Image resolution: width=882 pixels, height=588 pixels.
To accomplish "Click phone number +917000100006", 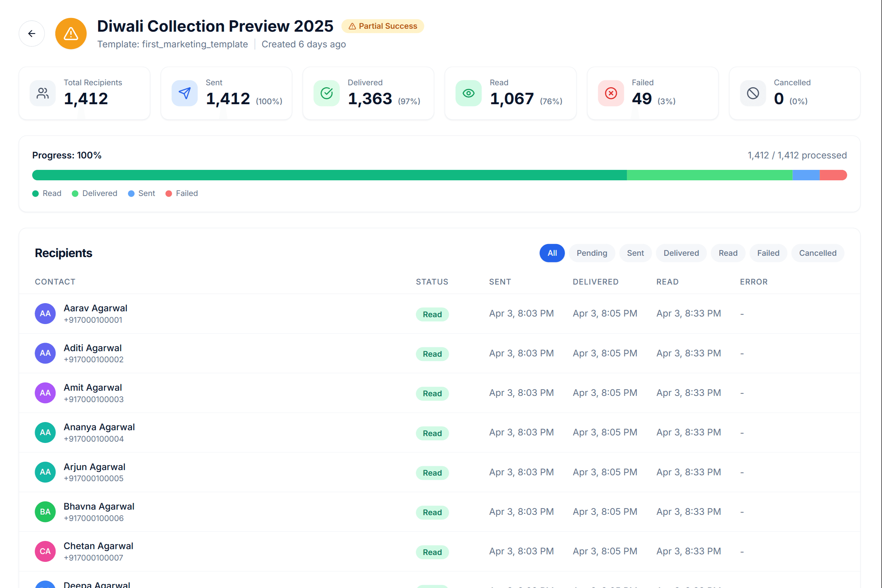I will (x=94, y=518).
